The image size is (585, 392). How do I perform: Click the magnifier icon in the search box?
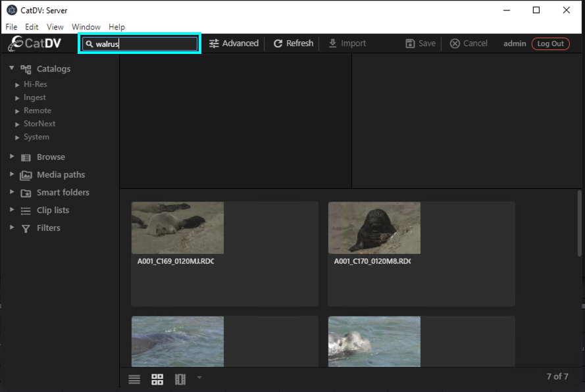point(89,44)
